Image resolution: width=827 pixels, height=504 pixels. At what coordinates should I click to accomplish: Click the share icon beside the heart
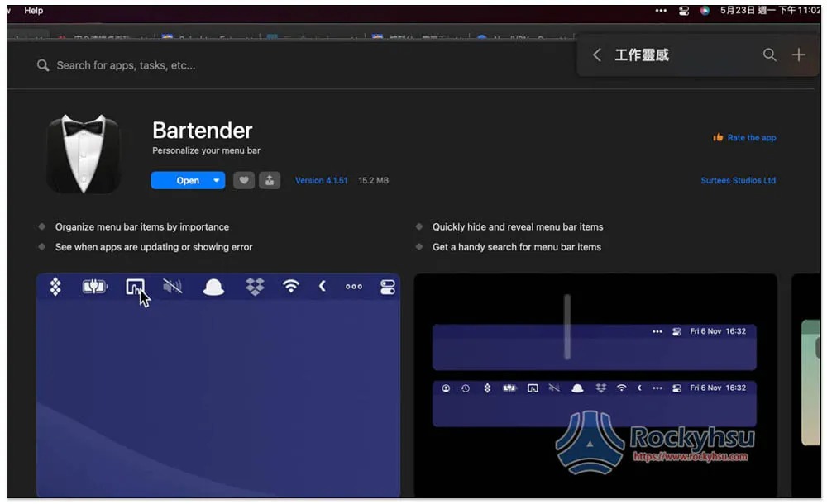pyautogui.click(x=270, y=180)
